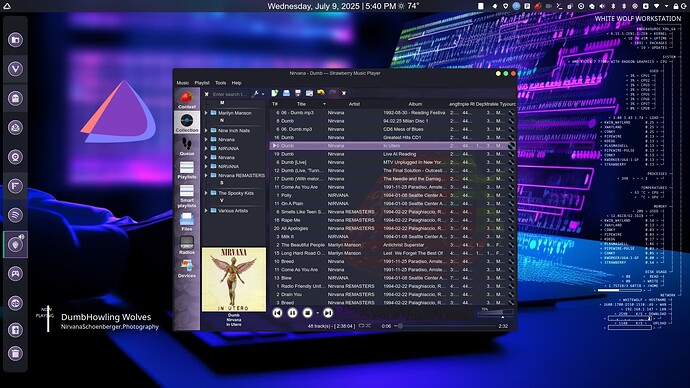Viewport: 690px width, 388px height.
Task: Open the wrench options dropdown arrow
Action: tap(263, 94)
